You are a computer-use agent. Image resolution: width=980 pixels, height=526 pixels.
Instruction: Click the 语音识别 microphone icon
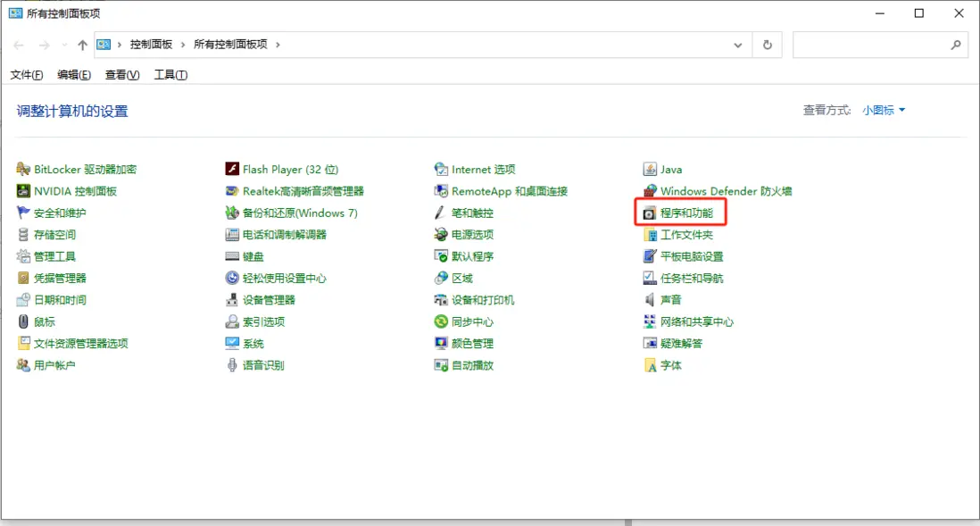tap(232, 365)
